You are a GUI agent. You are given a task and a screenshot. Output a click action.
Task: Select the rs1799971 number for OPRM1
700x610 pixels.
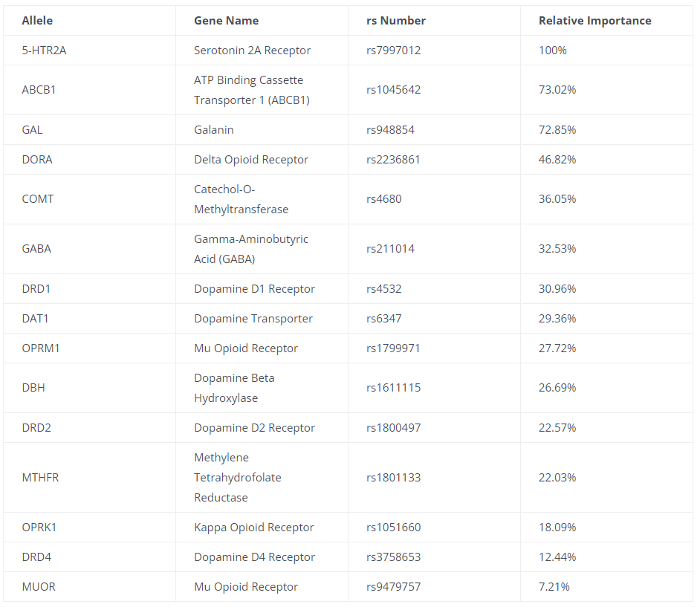394,348
